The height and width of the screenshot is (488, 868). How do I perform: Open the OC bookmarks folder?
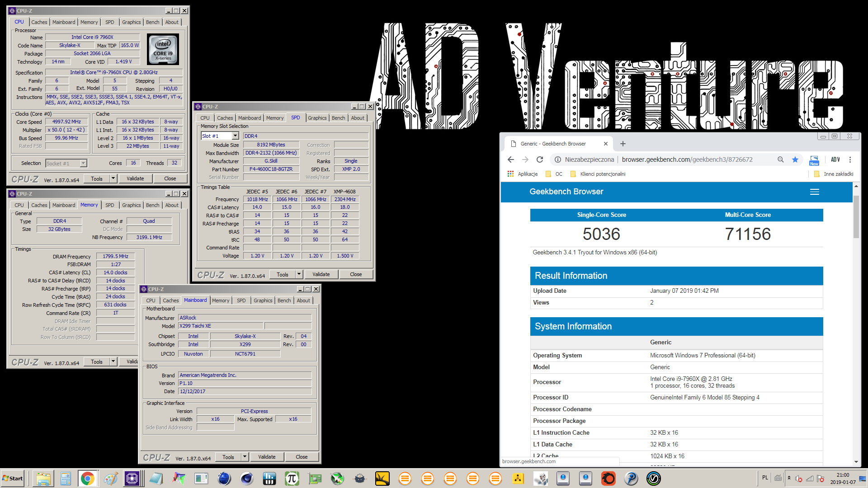554,174
